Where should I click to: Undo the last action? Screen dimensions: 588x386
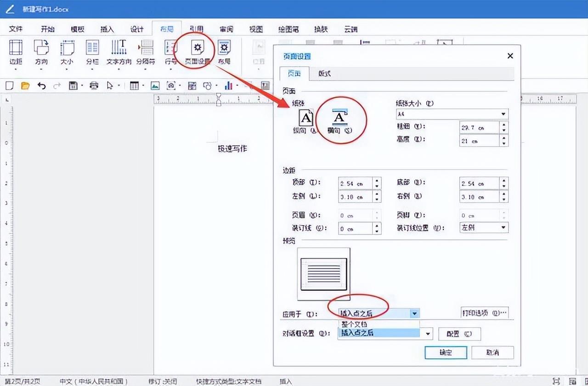coord(41,85)
